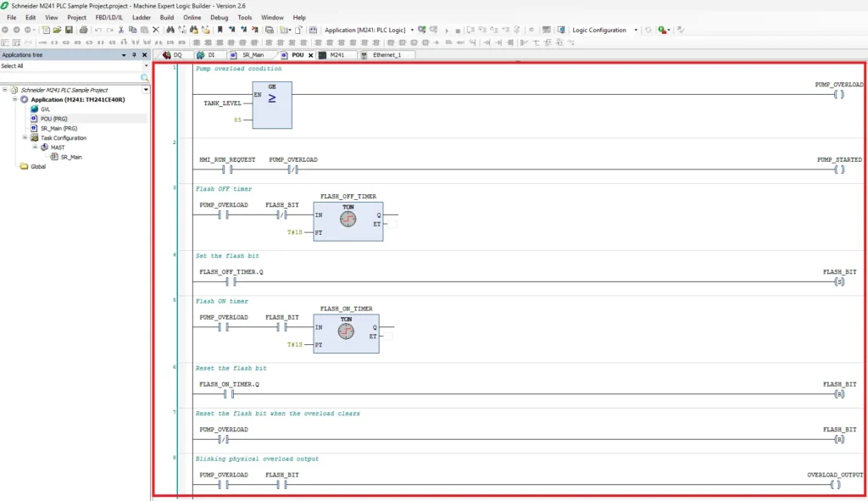The width and height of the screenshot is (868, 501).
Task: Open the Select All dropdown
Action: click(146, 66)
